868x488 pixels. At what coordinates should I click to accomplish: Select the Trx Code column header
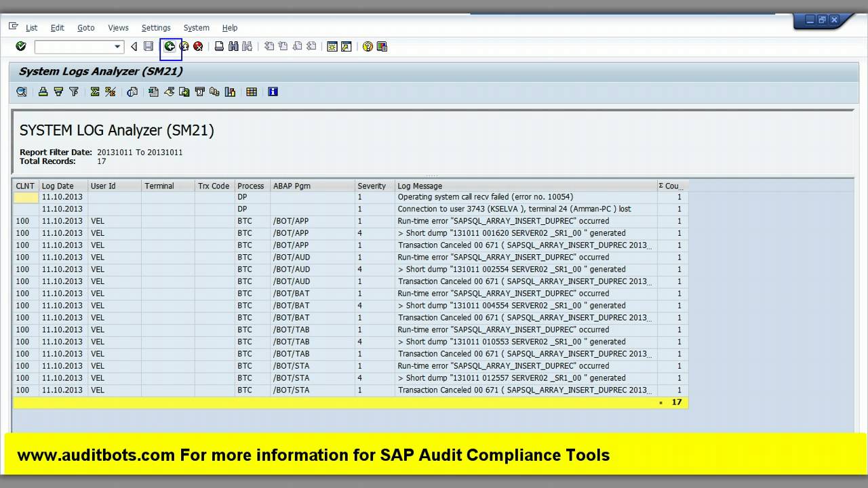coord(214,186)
